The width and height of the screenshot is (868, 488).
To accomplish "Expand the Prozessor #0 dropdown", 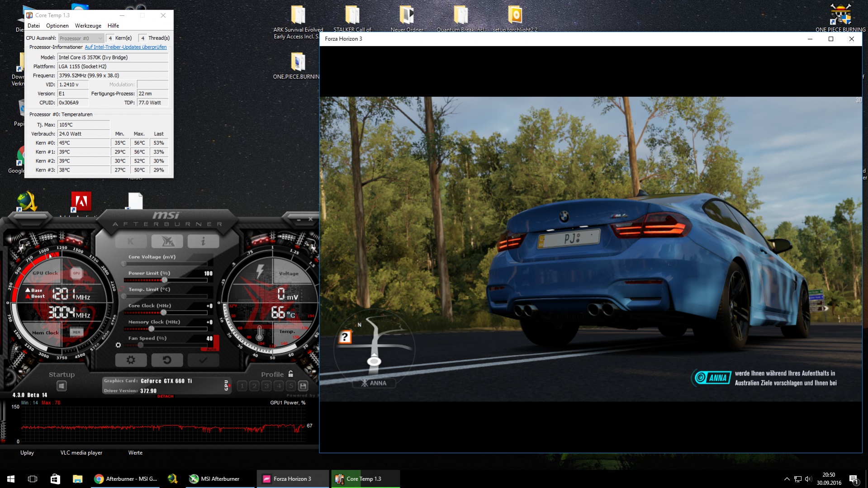I will 81,38.
